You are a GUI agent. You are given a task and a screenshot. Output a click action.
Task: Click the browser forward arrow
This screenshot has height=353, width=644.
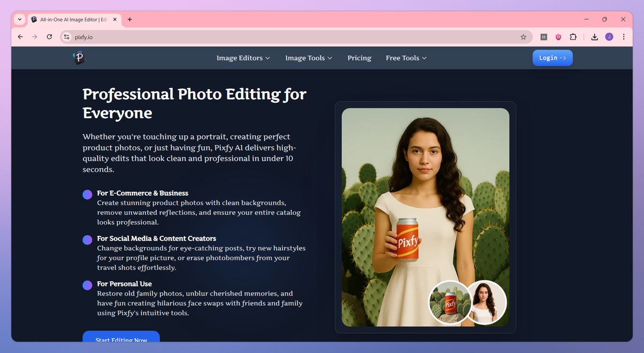tap(35, 37)
